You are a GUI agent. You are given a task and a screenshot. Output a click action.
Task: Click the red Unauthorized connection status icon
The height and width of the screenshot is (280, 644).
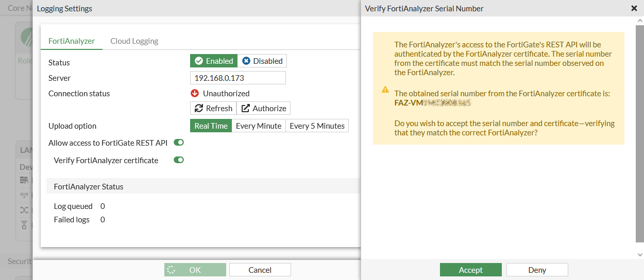(195, 93)
